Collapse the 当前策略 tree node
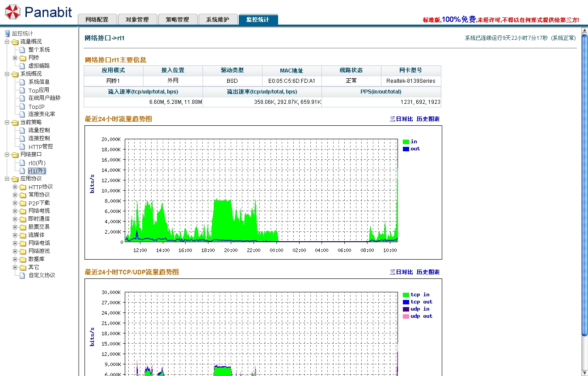This screenshot has height=376, width=588. pos(7,122)
